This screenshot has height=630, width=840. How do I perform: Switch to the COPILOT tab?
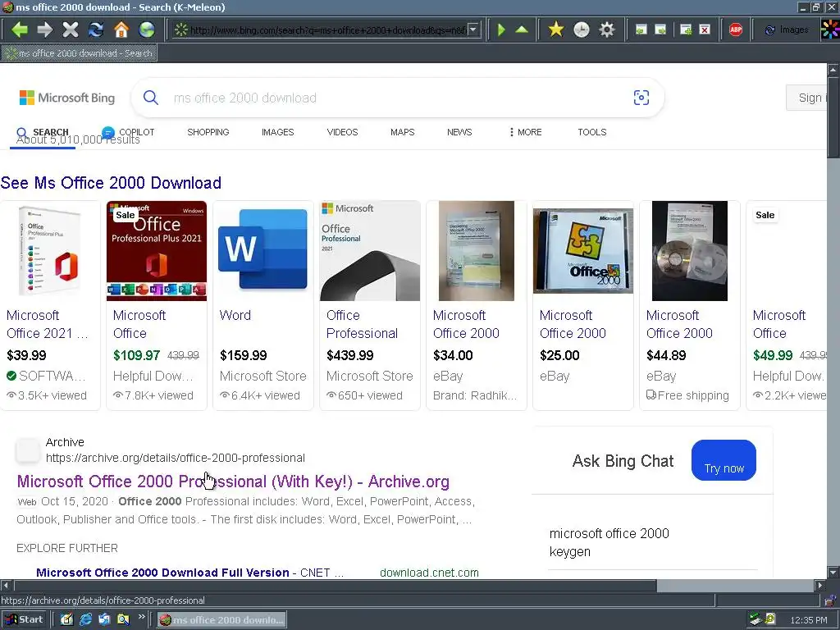[128, 132]
